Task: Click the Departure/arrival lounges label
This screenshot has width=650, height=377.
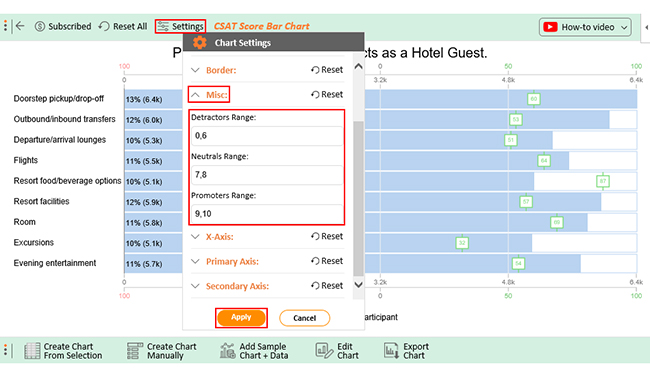Action: pyautogui.click(x=60, y=140)
